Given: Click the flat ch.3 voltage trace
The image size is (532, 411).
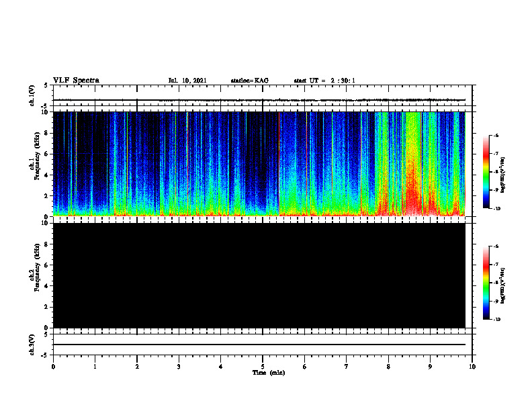Looking at the screenshot, I should coord(259,345).
